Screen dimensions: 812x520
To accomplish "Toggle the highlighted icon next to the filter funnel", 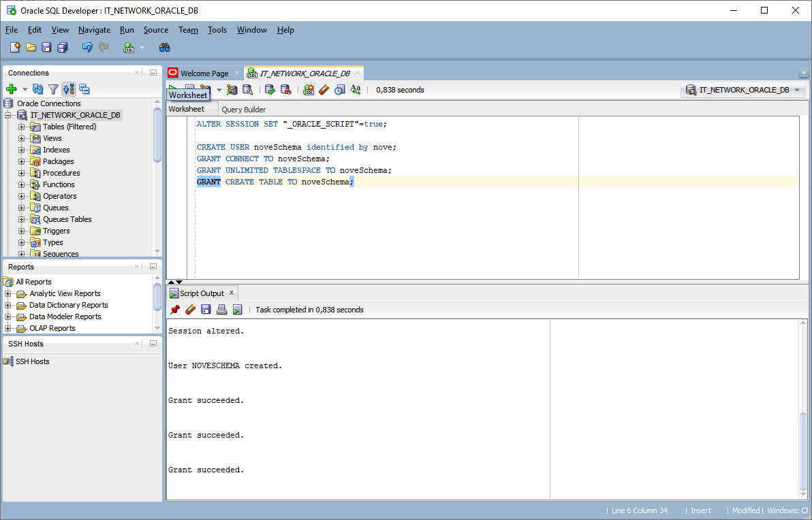I will point(69,89).
